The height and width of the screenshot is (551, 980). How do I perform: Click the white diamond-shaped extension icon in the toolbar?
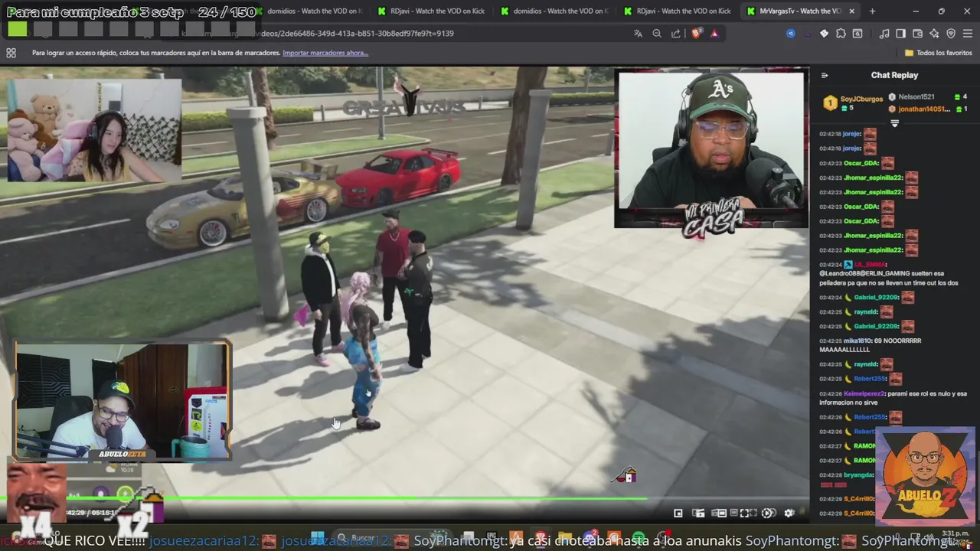pos(824,34)
